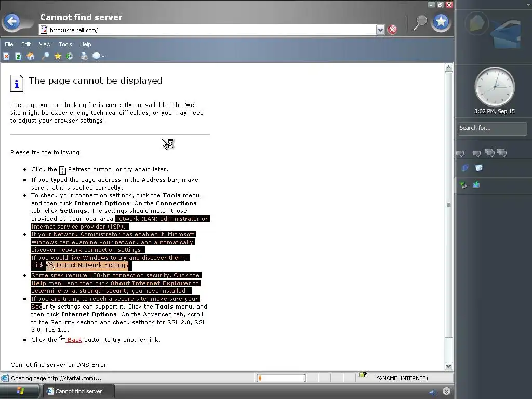Click the blue toolbox graphic in sidebar
The width and height of the screenshot is (532, 399).
[506, 35]
